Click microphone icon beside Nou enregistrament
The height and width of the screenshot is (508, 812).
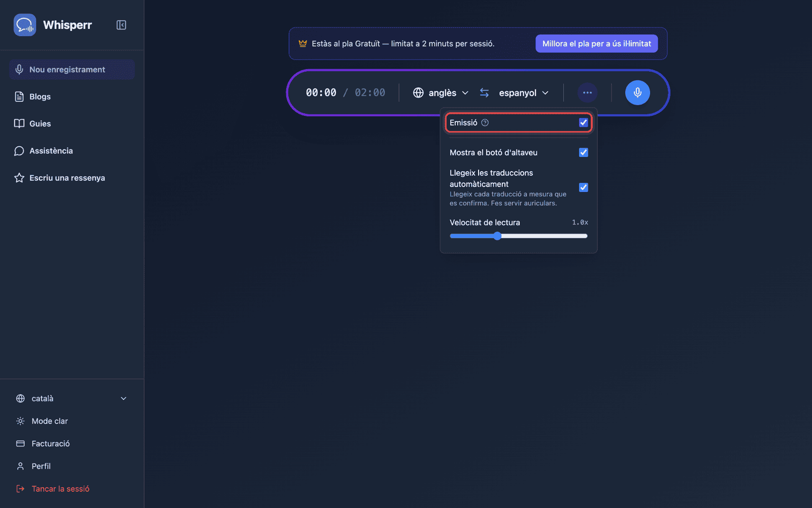click(19, 70)
